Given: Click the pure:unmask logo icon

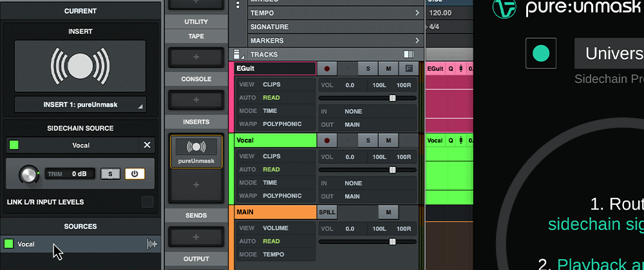Looking at the screenshot, I should pyautogui.click(x=504, y=8).
